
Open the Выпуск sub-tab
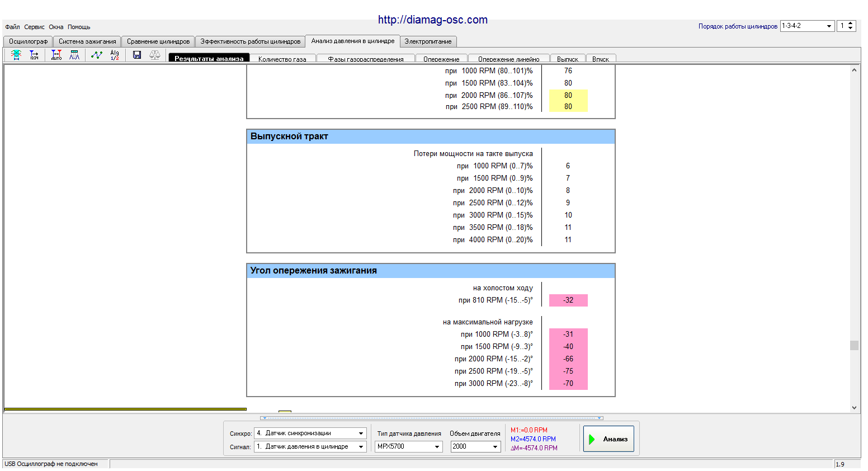[568, 59]
